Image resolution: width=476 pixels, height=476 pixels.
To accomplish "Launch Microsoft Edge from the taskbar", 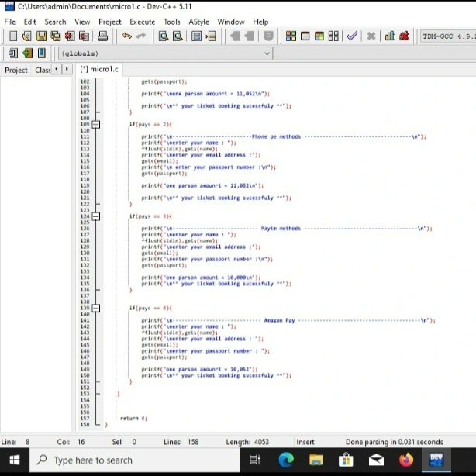I will [285, 460].
